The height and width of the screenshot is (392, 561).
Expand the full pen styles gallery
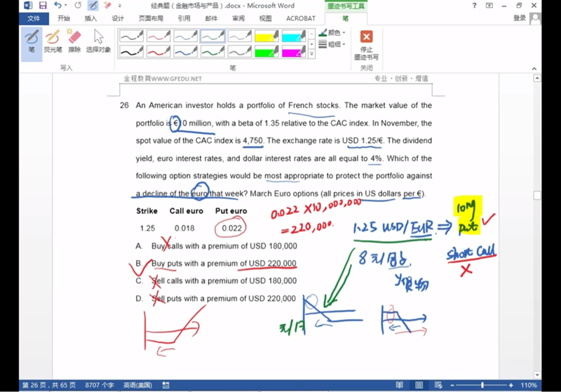pyautogui.click(x=311, y=54)
